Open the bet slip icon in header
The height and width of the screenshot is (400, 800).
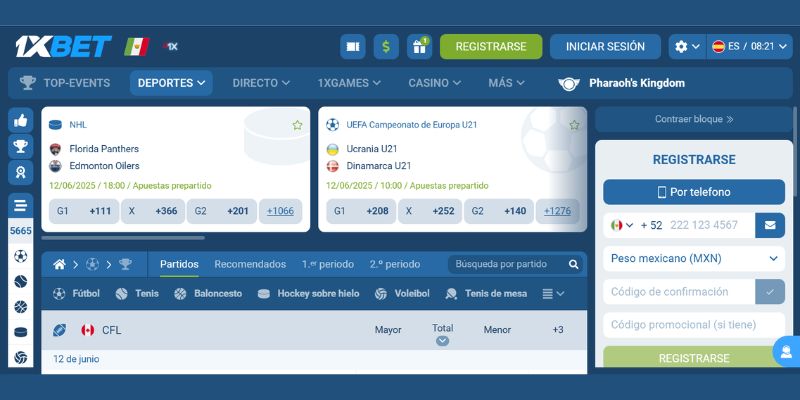(x=353, y=46)
